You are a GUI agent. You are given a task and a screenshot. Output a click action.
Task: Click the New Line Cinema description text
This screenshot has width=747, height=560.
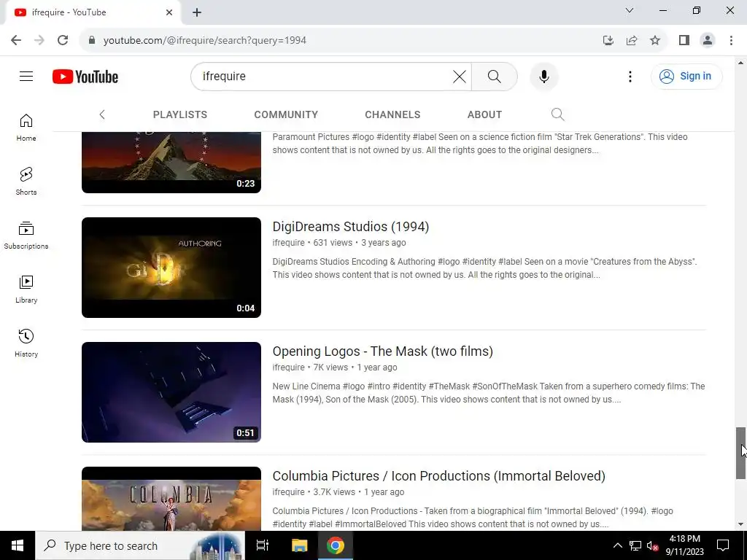pos(489,393)
